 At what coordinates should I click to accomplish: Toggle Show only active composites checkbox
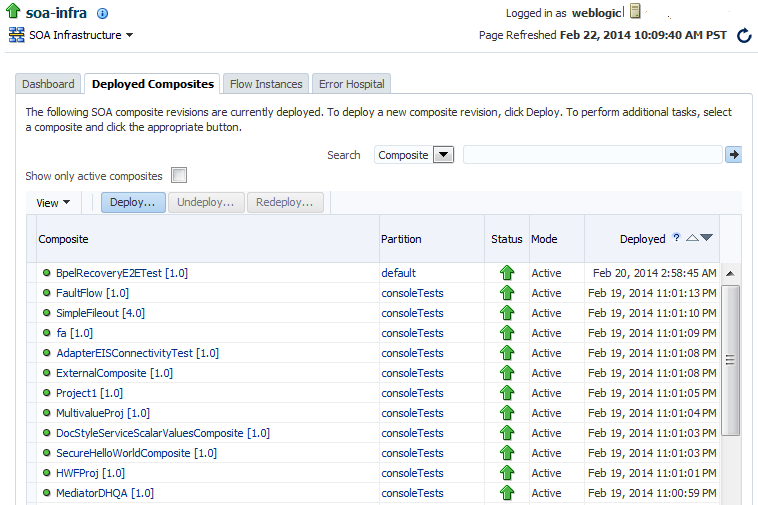click(179, 175)
